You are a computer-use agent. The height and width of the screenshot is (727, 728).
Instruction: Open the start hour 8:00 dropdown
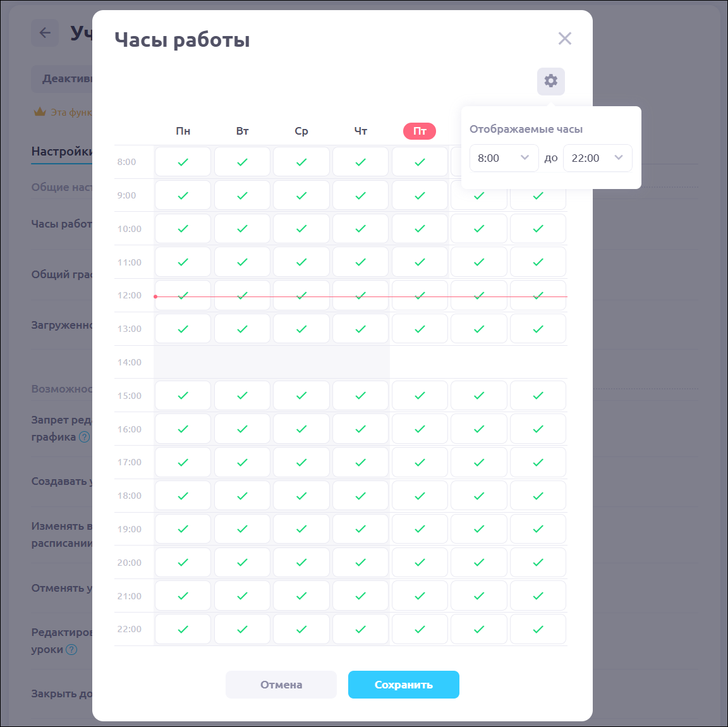point(504,158)
